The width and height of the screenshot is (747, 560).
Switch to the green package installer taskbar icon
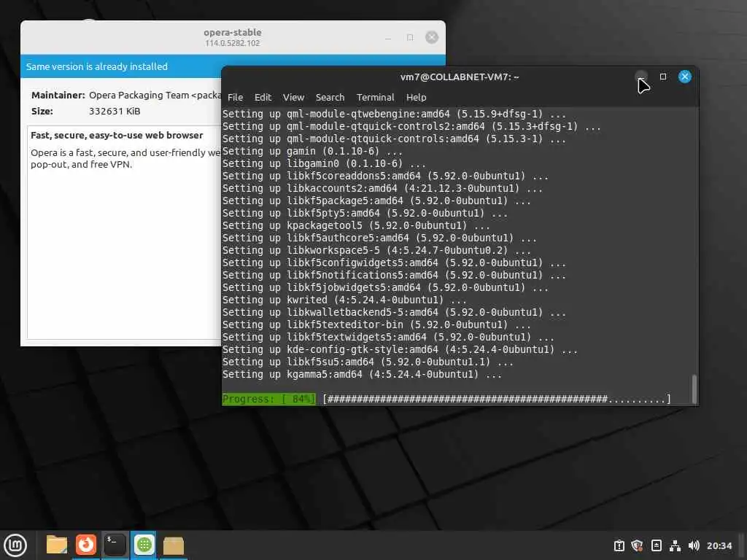144,545
